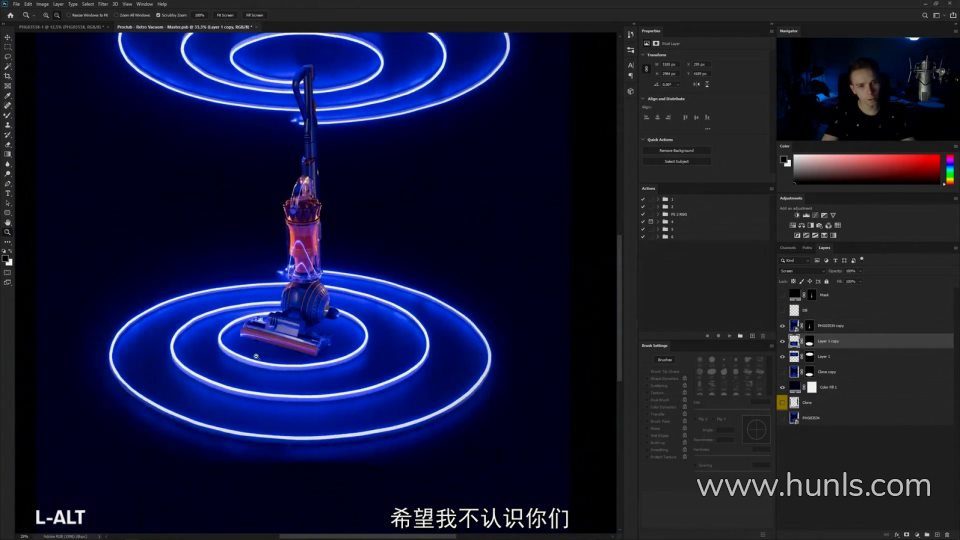The width and height of the screenshot is (960, 540).
Task: Hide the Layer 1 layer
Action: point(782,356)
